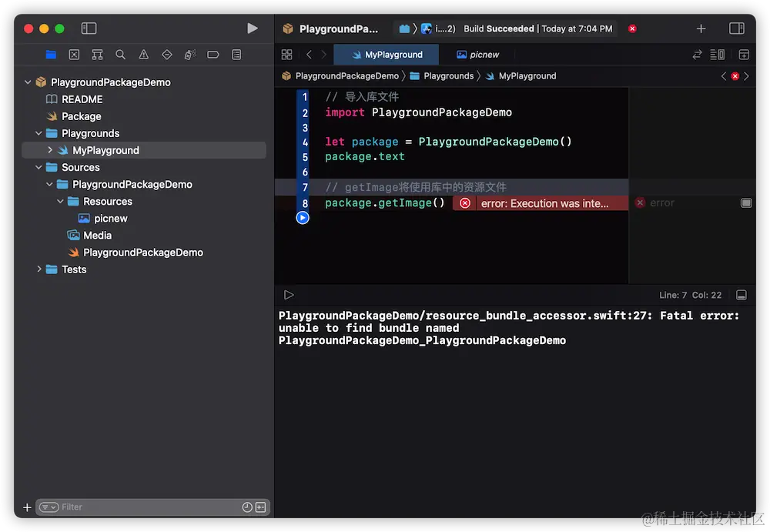770x532 pixels.
Task: Toggle source-controlled files filter
Action: tap(261, 507)
